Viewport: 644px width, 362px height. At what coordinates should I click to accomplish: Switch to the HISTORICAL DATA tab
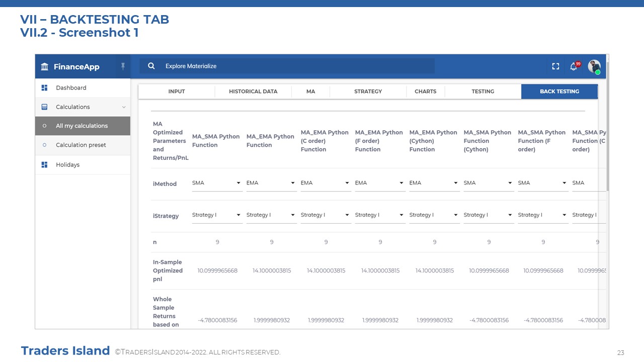coord(253,92)
